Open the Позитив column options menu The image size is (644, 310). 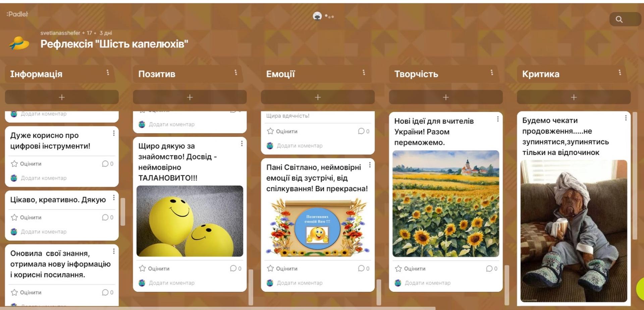point(236,72)
